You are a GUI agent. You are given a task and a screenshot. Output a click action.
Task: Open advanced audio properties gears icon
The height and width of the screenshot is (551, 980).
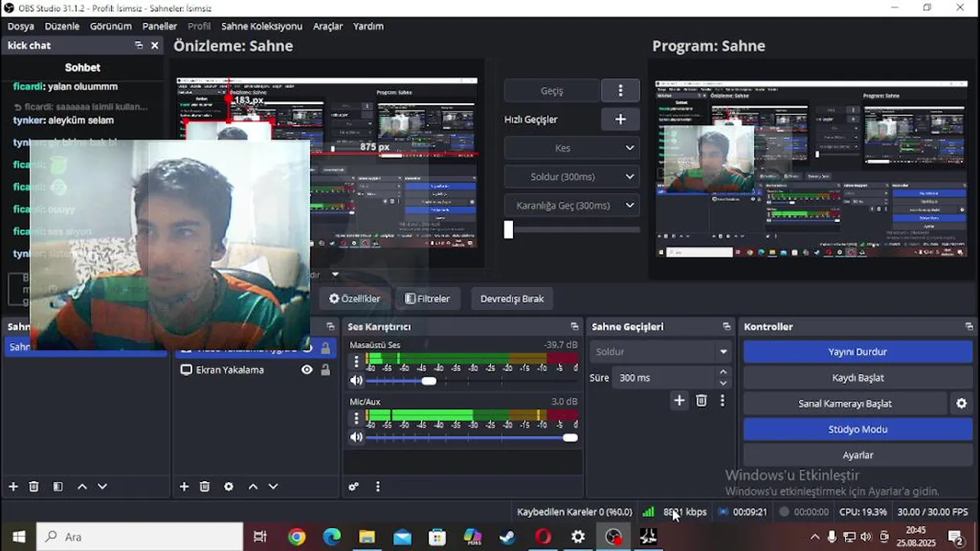pyautogui.click(x=354, y=486)
